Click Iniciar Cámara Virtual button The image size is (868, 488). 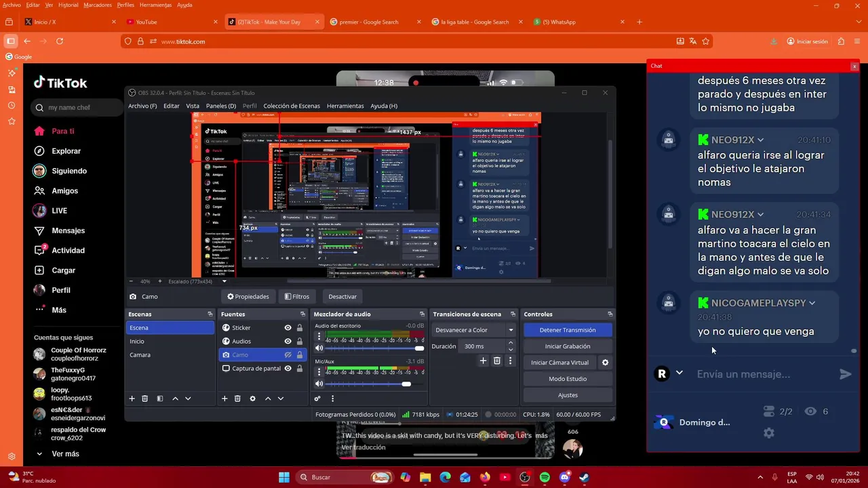point(559,363)
